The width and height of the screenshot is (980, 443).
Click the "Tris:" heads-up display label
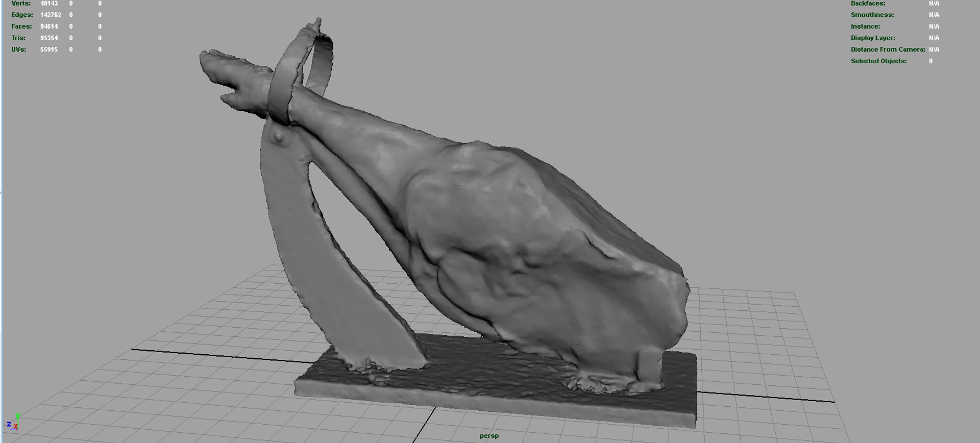pos(19,38)
